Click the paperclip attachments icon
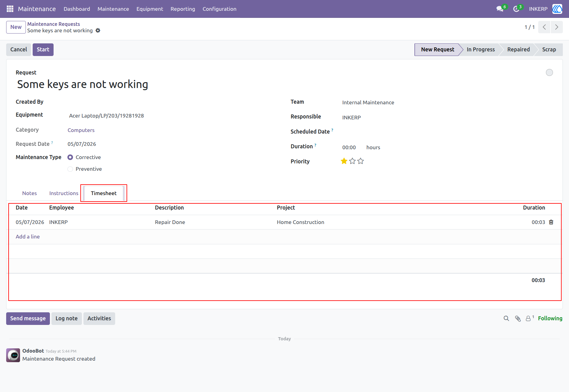 pos(518,318)
